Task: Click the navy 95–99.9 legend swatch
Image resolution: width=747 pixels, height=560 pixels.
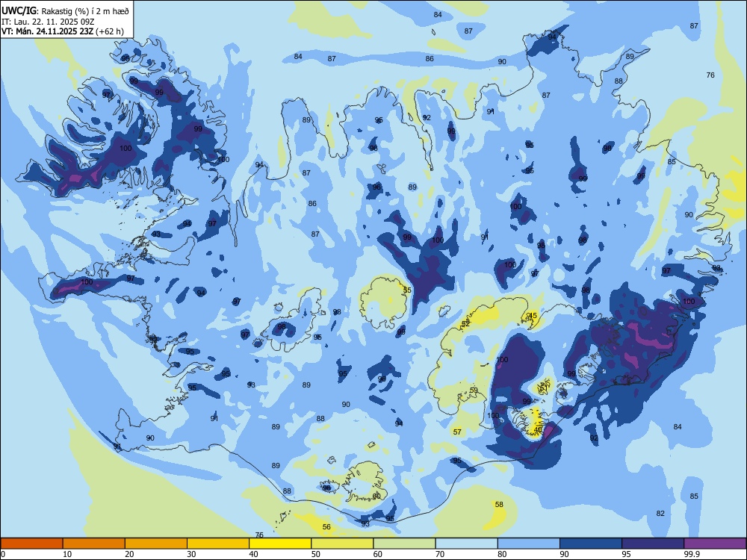Action: (653, 544)
